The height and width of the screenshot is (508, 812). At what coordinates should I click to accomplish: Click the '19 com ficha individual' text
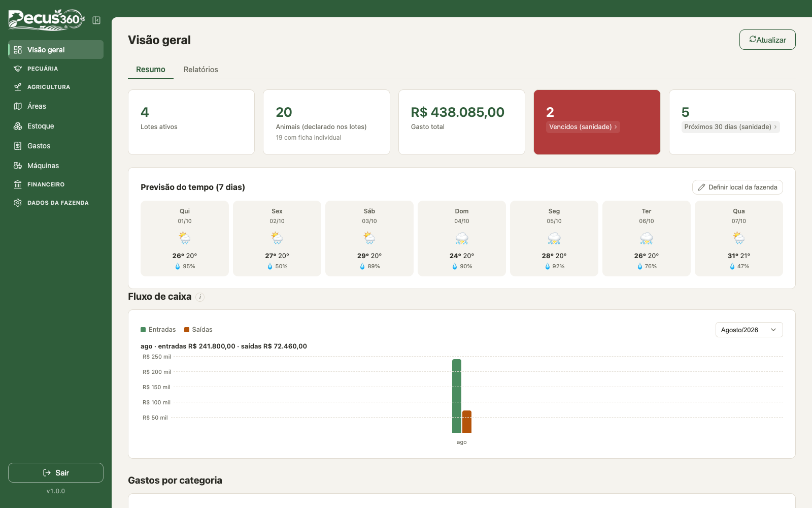309,138
